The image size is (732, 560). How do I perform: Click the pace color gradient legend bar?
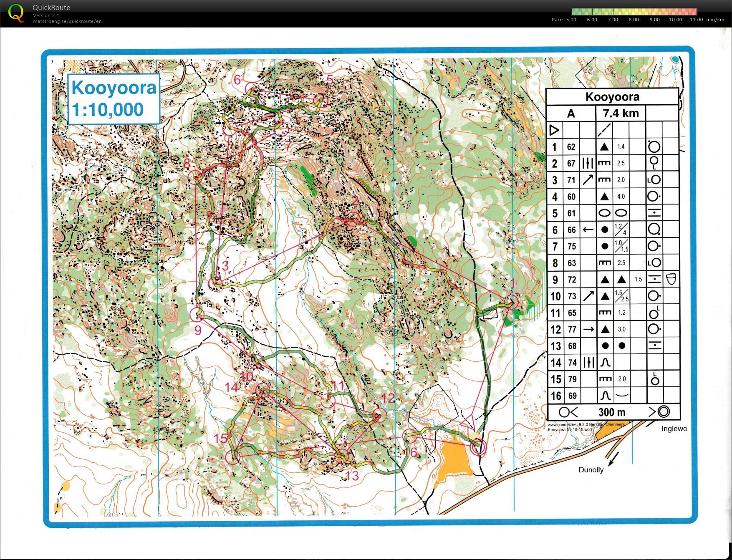(634, 12)
